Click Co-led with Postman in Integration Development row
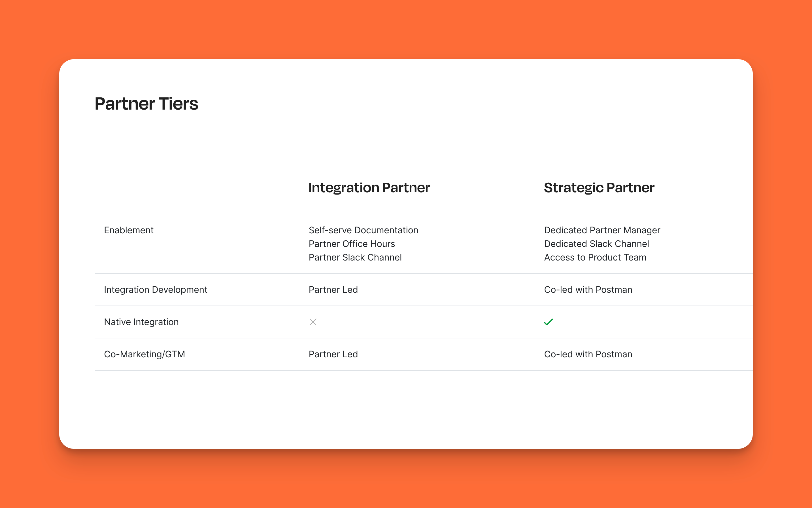 588,290
